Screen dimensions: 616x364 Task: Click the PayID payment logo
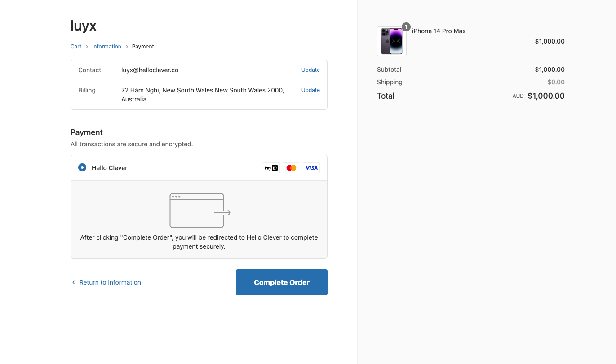coord(271,168)
